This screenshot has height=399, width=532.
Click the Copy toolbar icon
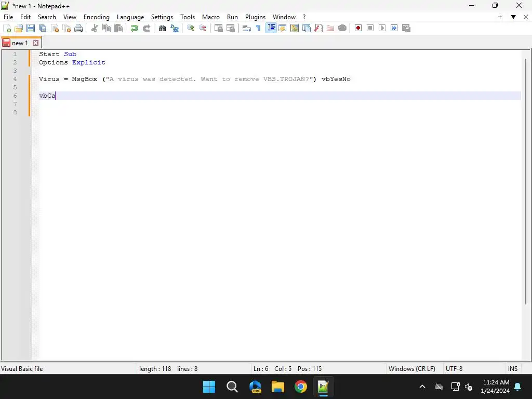106,28
